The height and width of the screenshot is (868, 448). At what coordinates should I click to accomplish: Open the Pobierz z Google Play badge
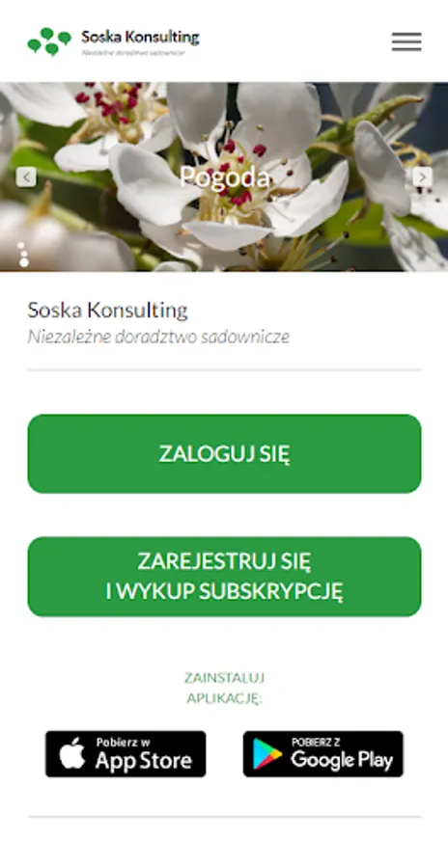pos(323,753)
